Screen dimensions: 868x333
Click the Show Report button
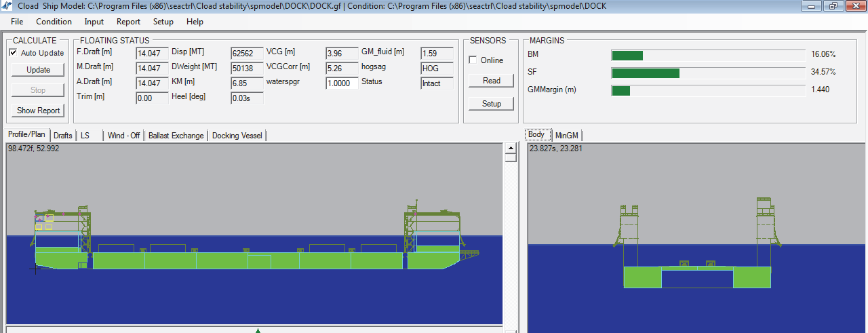39,111
